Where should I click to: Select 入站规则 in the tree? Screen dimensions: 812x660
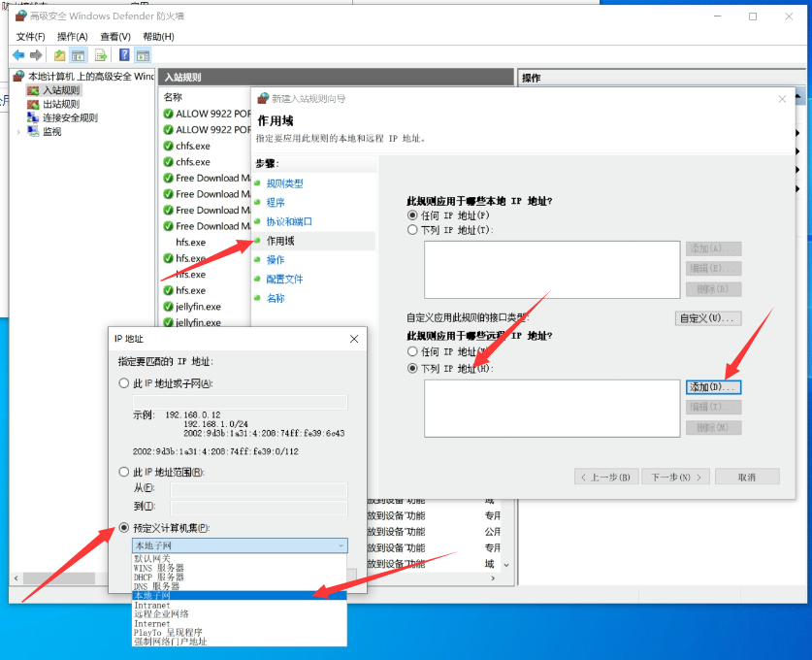click(61, 90)
